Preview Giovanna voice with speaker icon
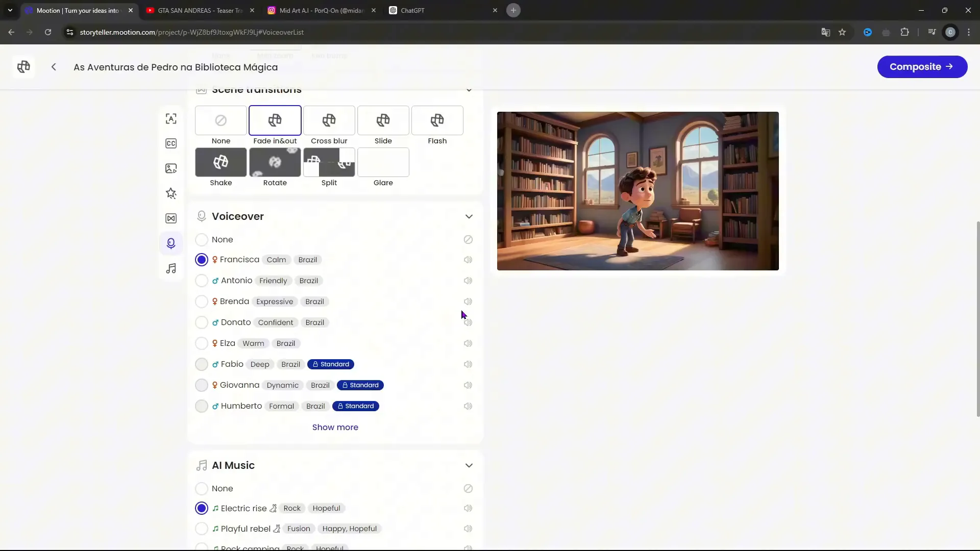This screenshot has width=980, height=551. click(x=468, y=385)
